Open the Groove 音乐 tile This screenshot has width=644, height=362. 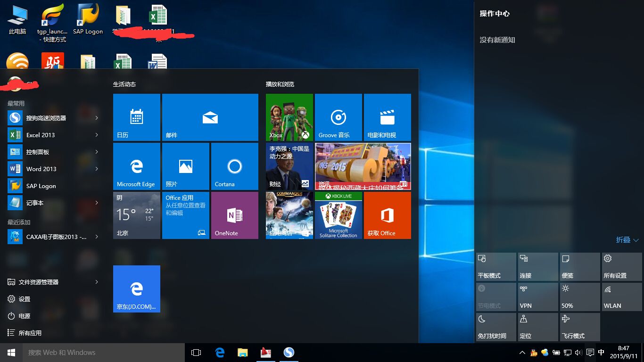pyautogui.click(x=339, y=117)
